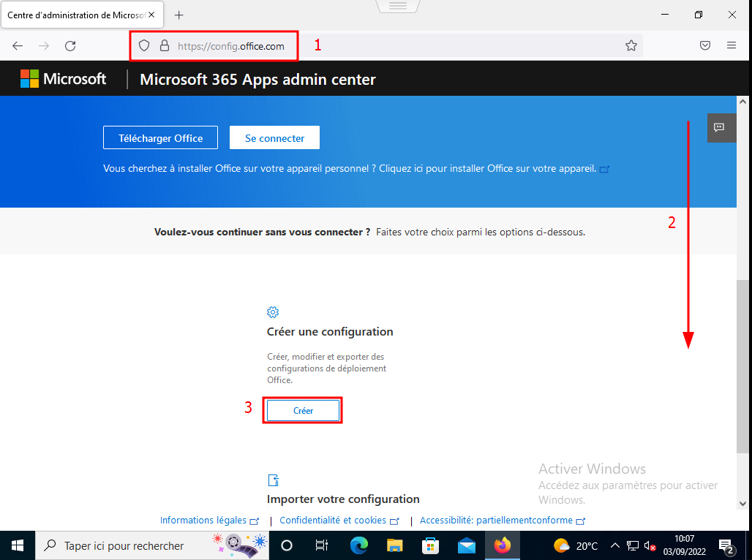
Task: Click the Télécharger Office button
Action: tap(161, 138)
